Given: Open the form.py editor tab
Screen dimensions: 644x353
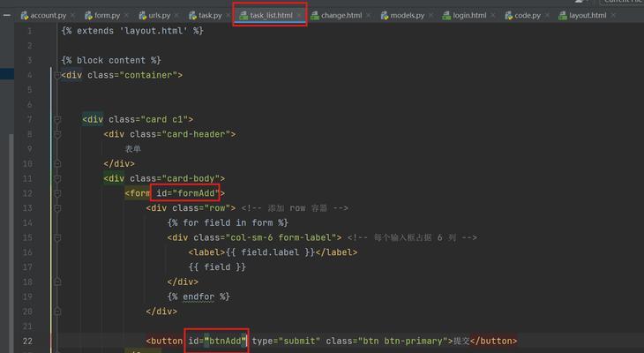Looking at the screenshot, I should 108,16.
